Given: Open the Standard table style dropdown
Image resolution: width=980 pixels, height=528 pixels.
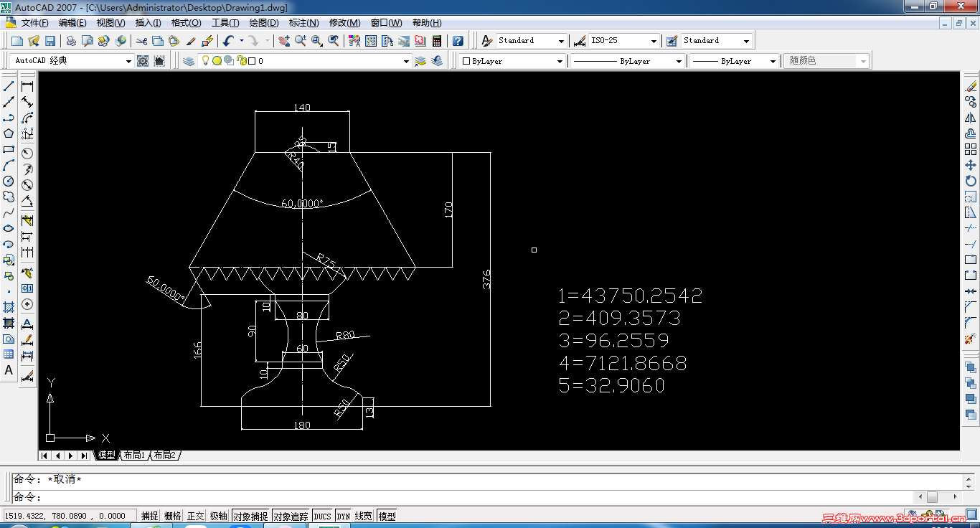Looking at the screenshot, I should click(x=746, y=41).
